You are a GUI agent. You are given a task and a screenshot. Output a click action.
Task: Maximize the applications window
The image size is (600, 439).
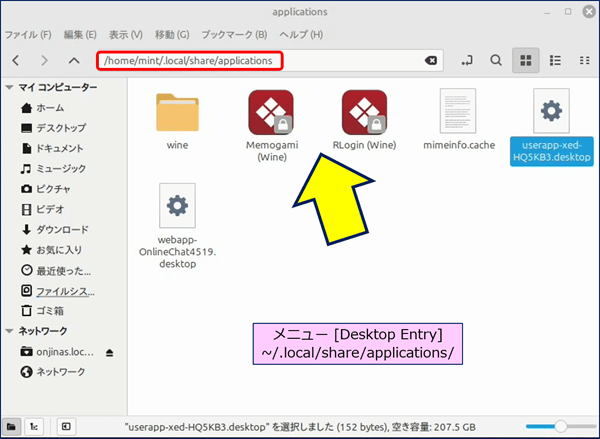tap(568, 12)
